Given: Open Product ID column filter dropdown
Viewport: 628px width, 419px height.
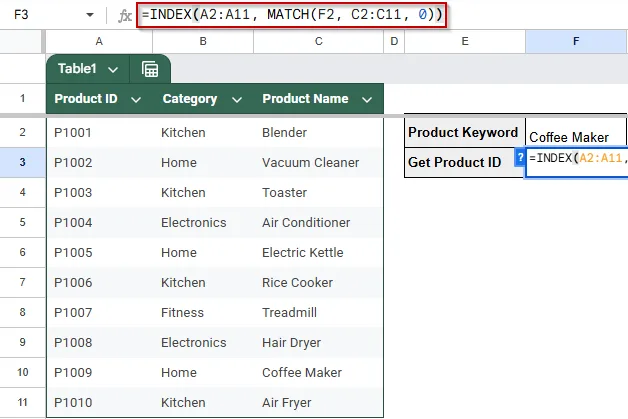Looking at the screenshot, I should [x=136, y=99].
